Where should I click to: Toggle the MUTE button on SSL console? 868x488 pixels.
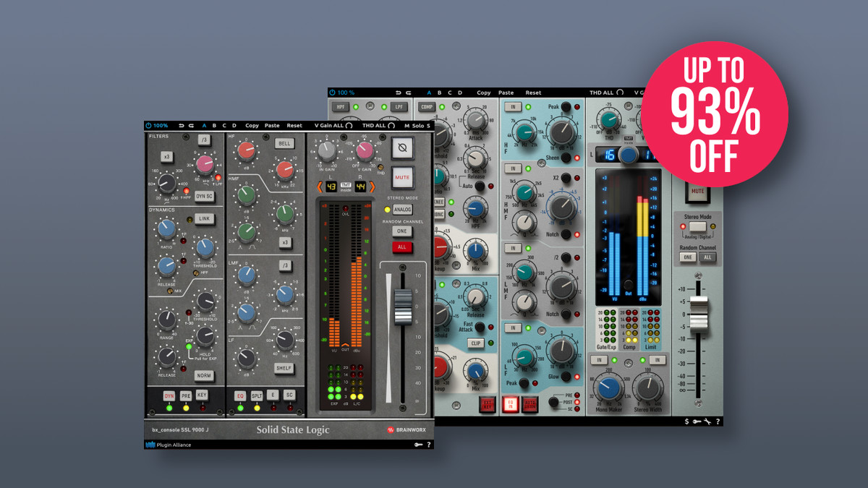pyautogui.click(x=402, y=176)
